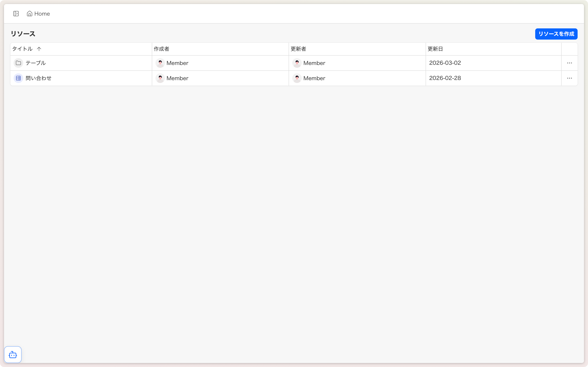Click the タイトル column header label
Viewport: 588px width, 367px height.
[x=22, y=49]
